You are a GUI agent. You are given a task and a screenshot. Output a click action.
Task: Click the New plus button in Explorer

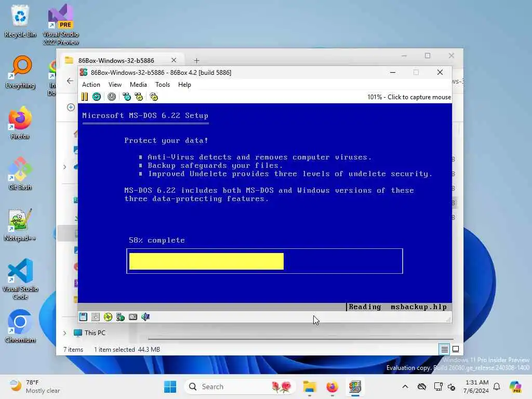71,107
